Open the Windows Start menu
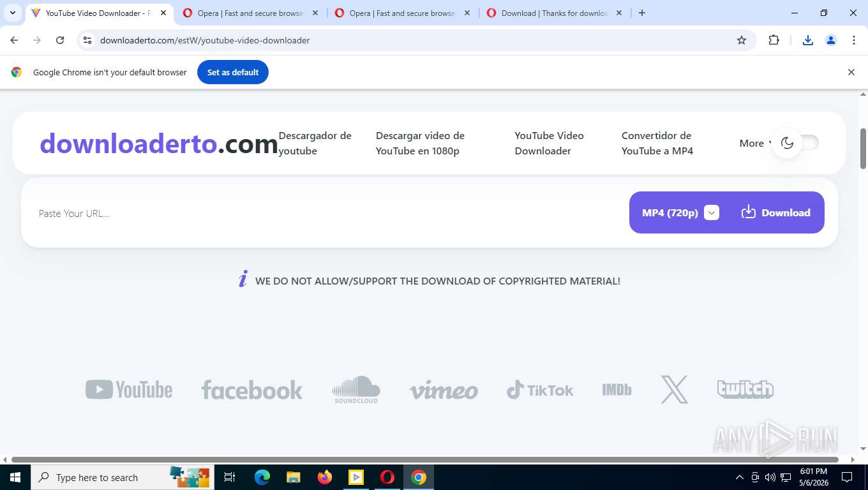The width and height of the screenshot is (868, 490). 15,477
